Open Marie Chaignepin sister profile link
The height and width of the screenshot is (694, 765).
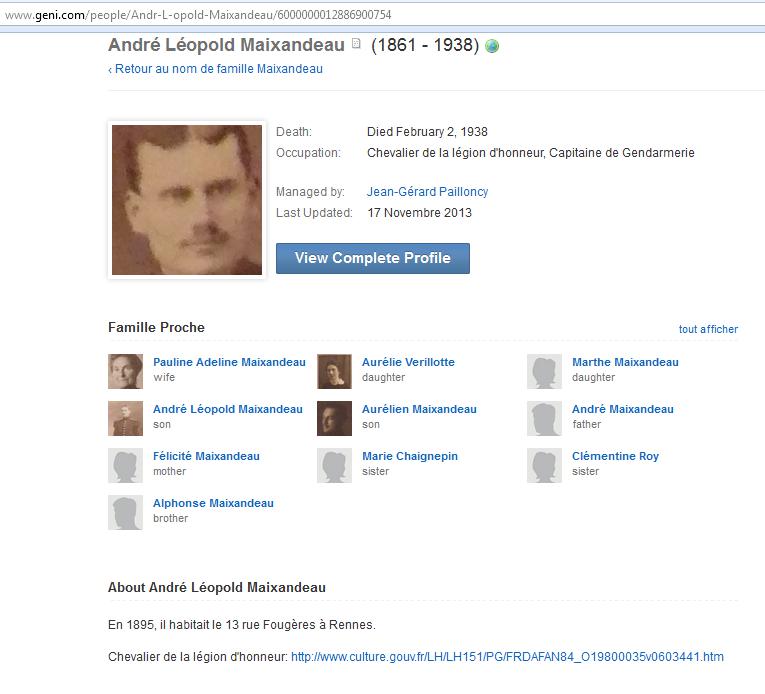tap(410, 456)
